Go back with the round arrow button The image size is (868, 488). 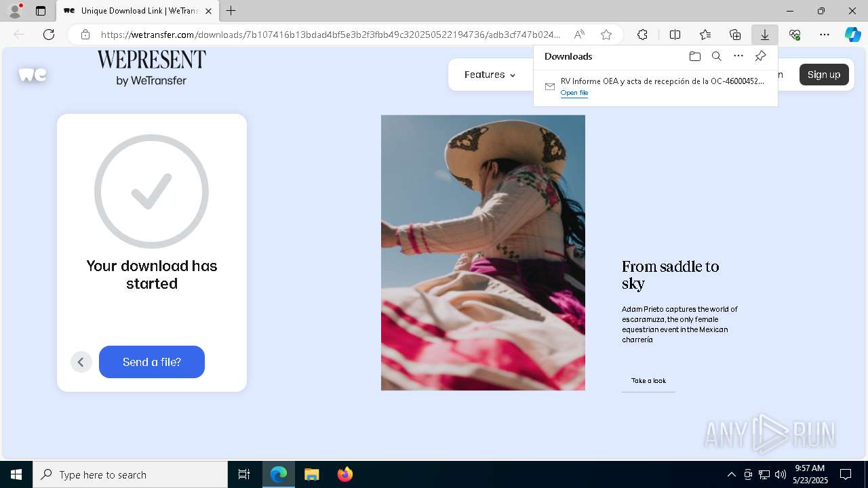tap(81, 362)
